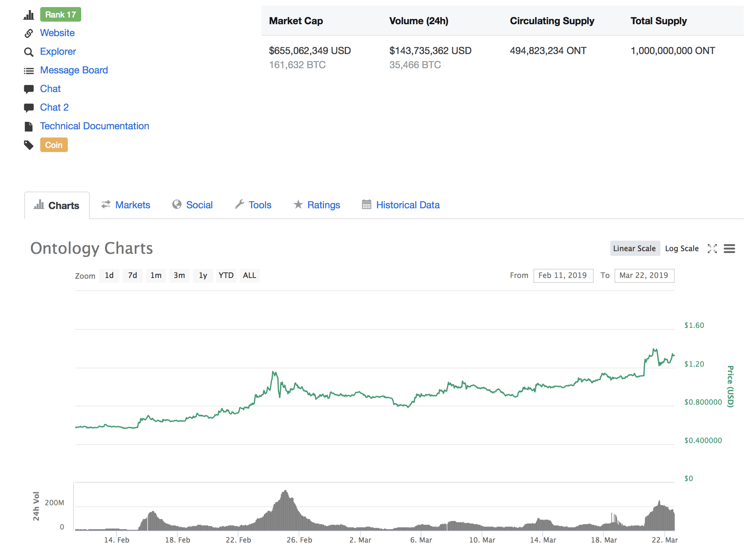Open the Technical Documentation link
The image size is (756, 550).
coord(95,126)
